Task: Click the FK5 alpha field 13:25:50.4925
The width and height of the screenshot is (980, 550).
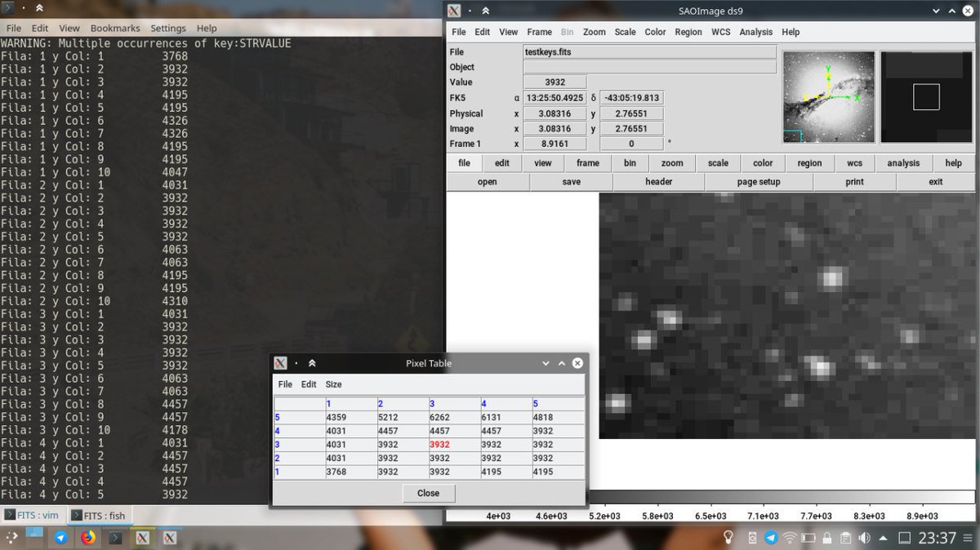Action: [x=555, y=98]
